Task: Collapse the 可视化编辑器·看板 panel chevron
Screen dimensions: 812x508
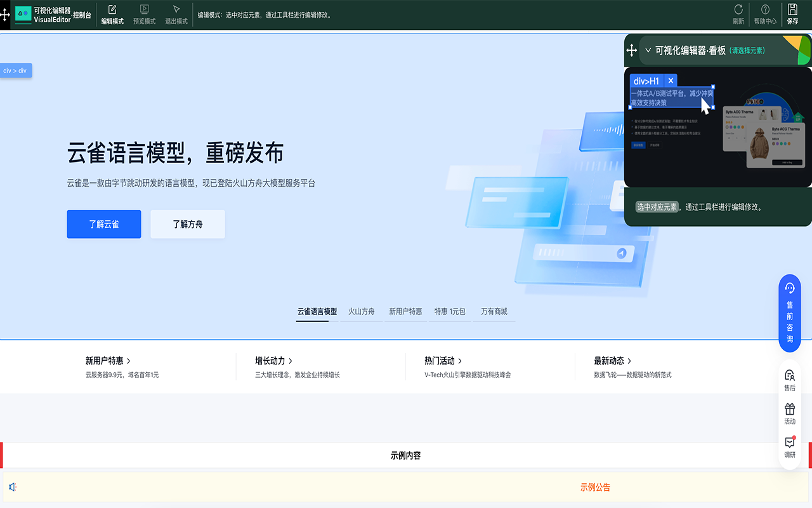Action: 648,49
